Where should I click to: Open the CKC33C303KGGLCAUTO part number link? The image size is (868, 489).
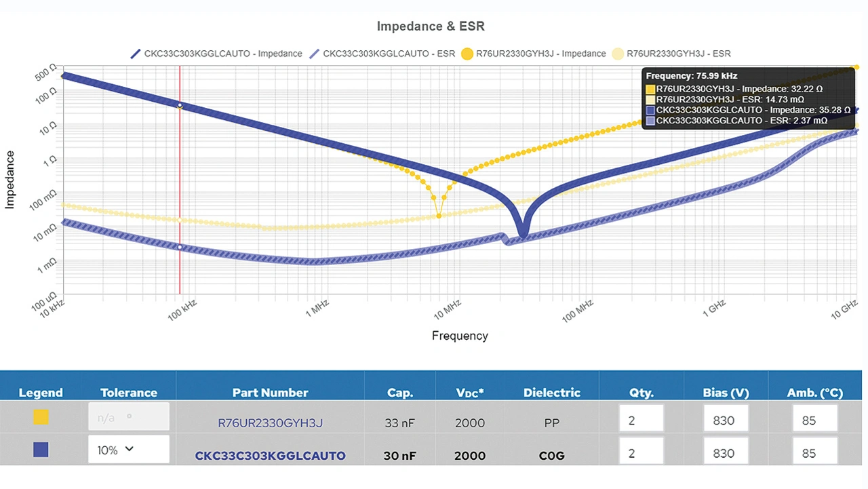coord(270,455)
